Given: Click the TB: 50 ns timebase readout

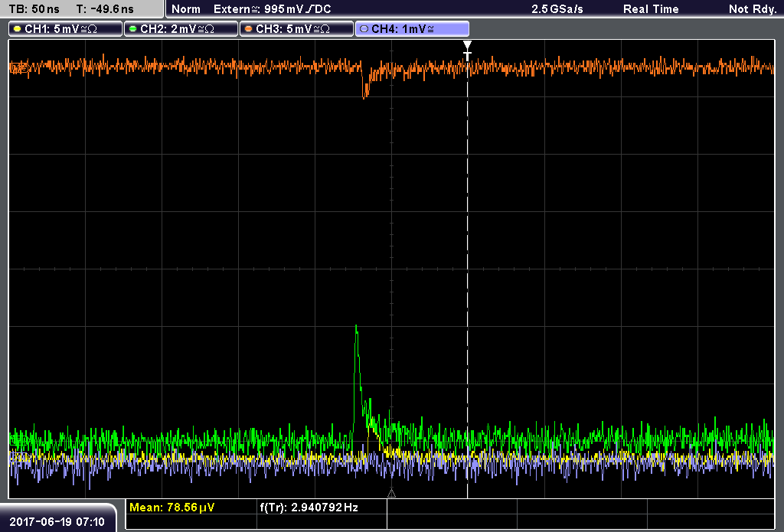Looking at the screenshot, I should click(x=34, y=9).
